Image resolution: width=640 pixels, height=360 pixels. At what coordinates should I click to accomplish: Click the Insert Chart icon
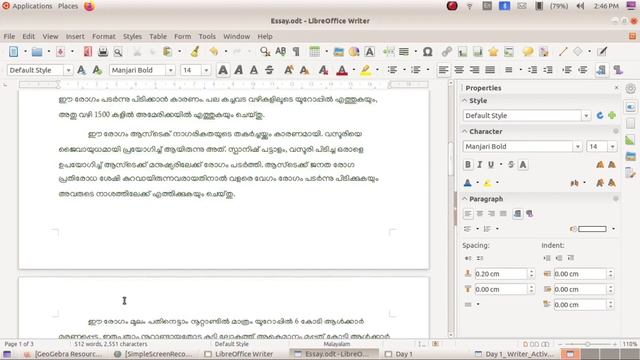(x=354, y=51)
